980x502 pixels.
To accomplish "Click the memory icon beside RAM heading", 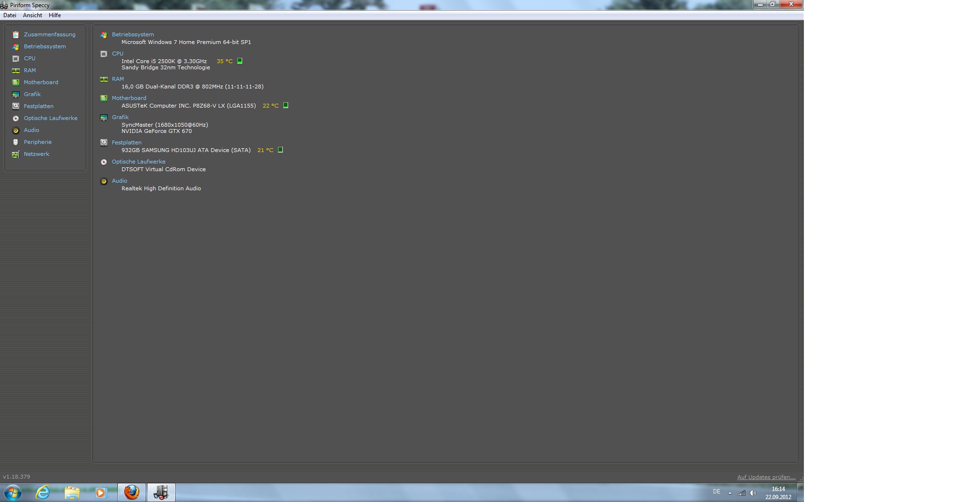I will tap(104, 79).
